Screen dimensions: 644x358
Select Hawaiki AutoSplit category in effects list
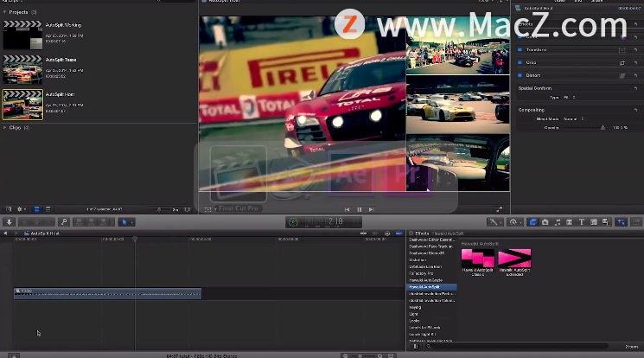tap(431, 287)
